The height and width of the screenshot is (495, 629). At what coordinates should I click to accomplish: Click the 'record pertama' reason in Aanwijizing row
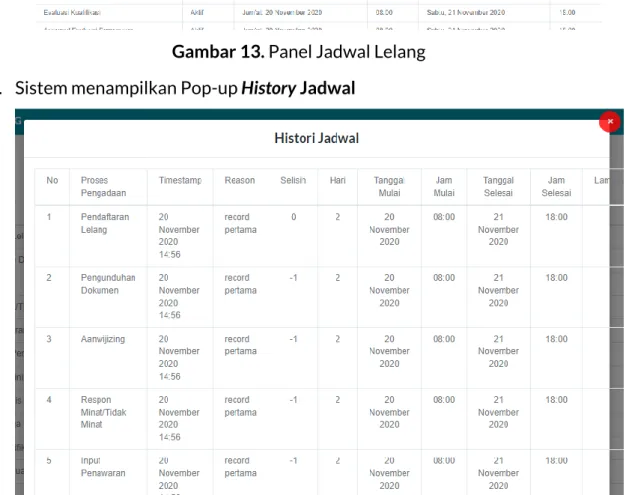[x=240, y=345]
